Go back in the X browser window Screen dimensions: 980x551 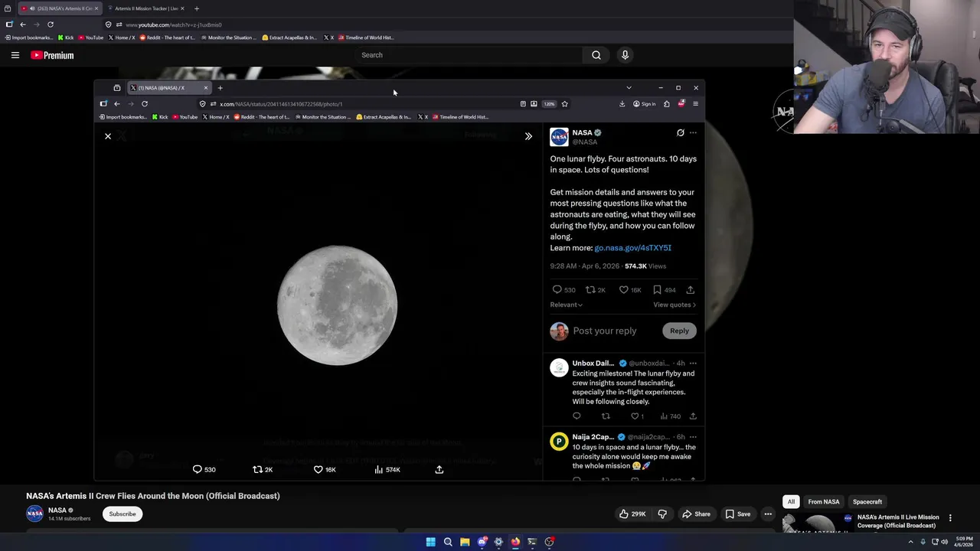coord(117,104)
